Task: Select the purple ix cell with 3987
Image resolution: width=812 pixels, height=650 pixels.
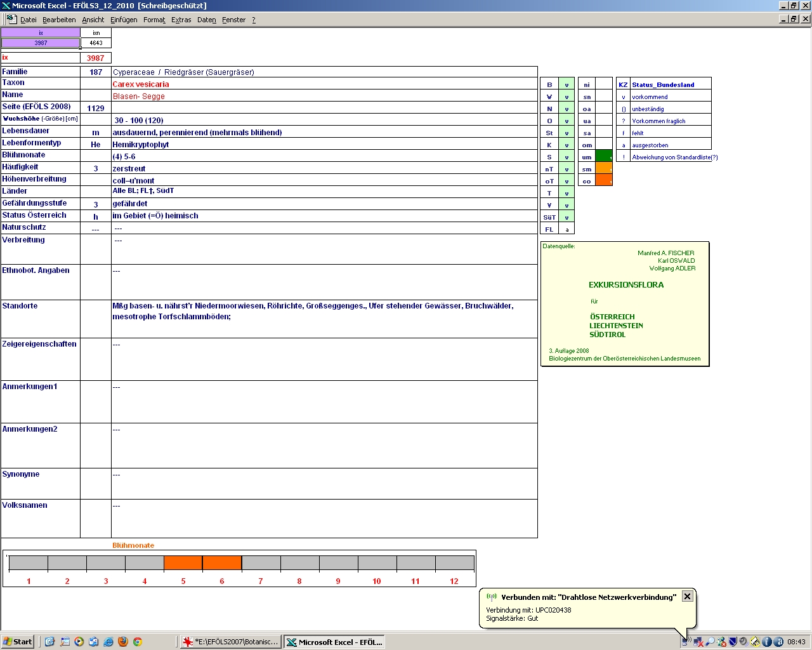Action: click(41, 43)
